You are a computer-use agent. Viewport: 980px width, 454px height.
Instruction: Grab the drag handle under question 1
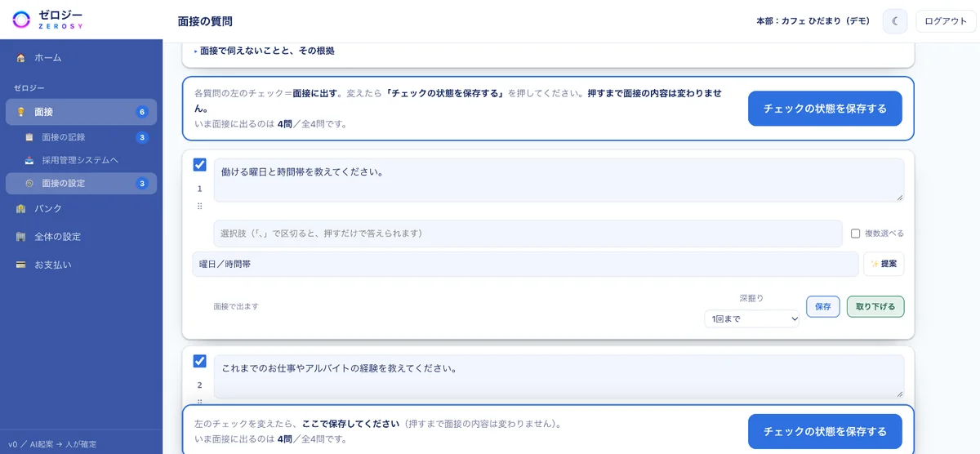199,207
